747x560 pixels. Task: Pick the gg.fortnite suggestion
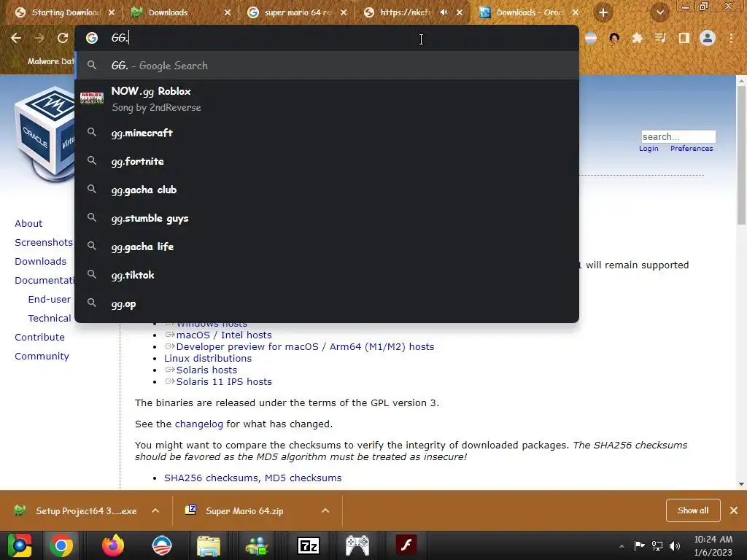click(327, 161)
